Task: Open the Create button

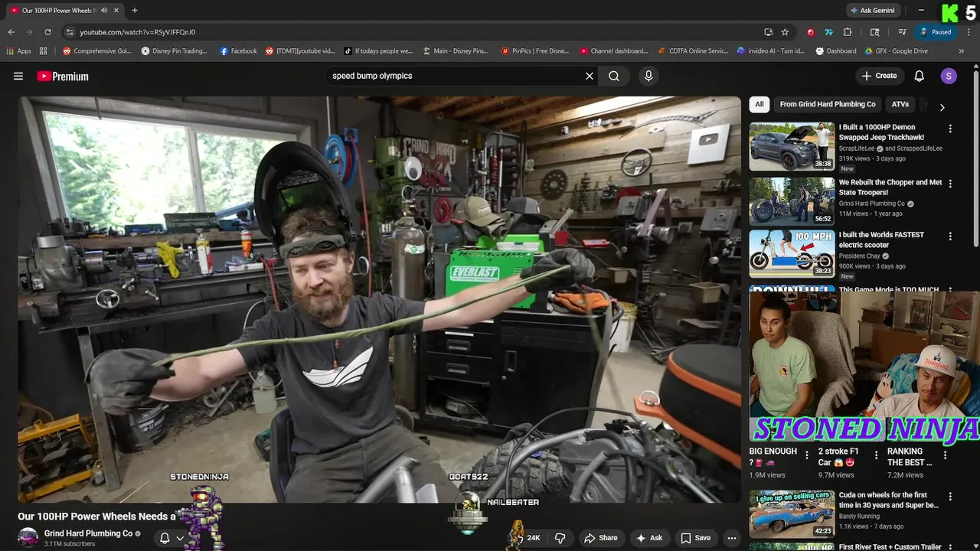Action: tap(879, 76)
